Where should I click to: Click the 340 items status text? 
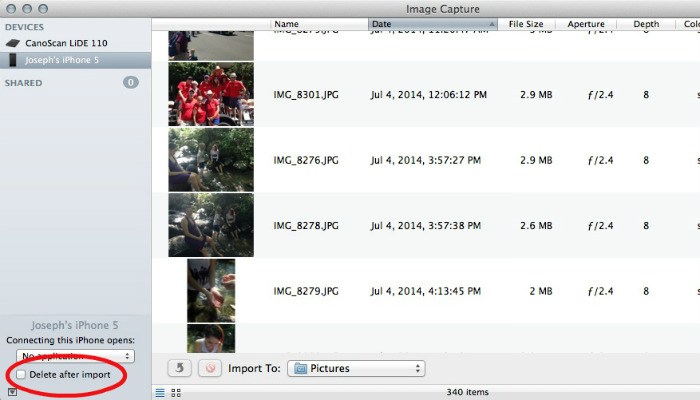(x=467, y=392)
